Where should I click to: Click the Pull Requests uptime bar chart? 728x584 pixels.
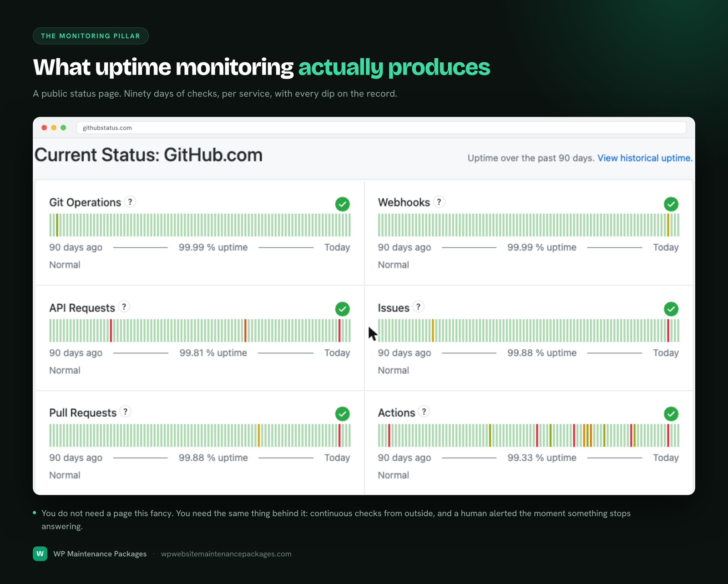(200, 435)
